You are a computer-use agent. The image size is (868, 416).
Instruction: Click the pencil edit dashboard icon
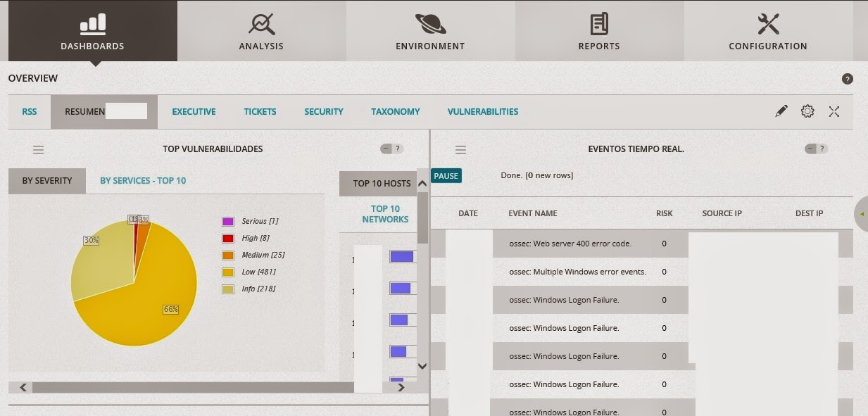[781, 111]
